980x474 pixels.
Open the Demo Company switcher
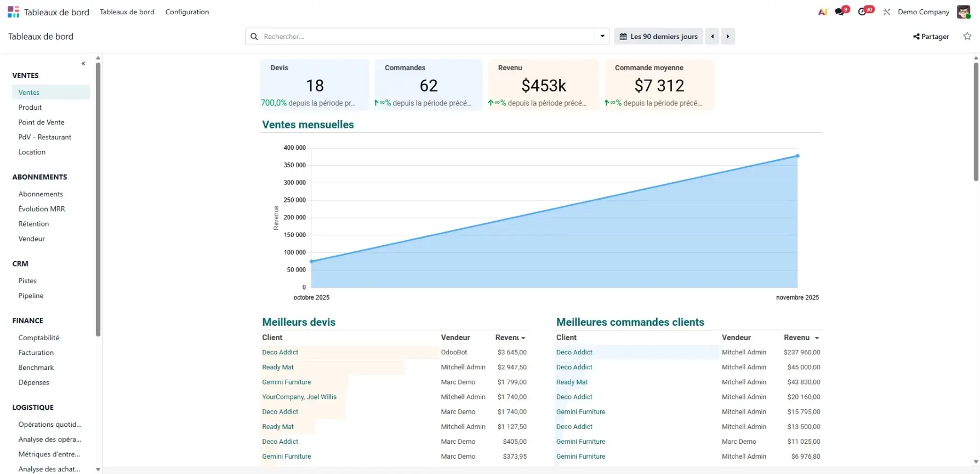tap(923, 12)
